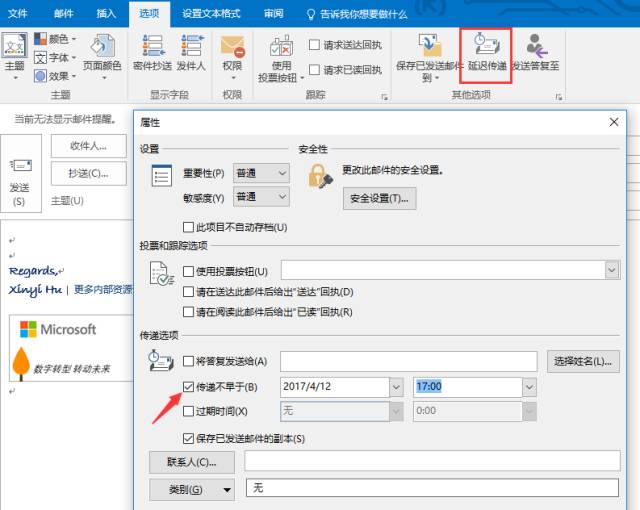This screenshot has width=640, height=510.
Task: Open the 文件 tab
Action: [x=18, y=14]
